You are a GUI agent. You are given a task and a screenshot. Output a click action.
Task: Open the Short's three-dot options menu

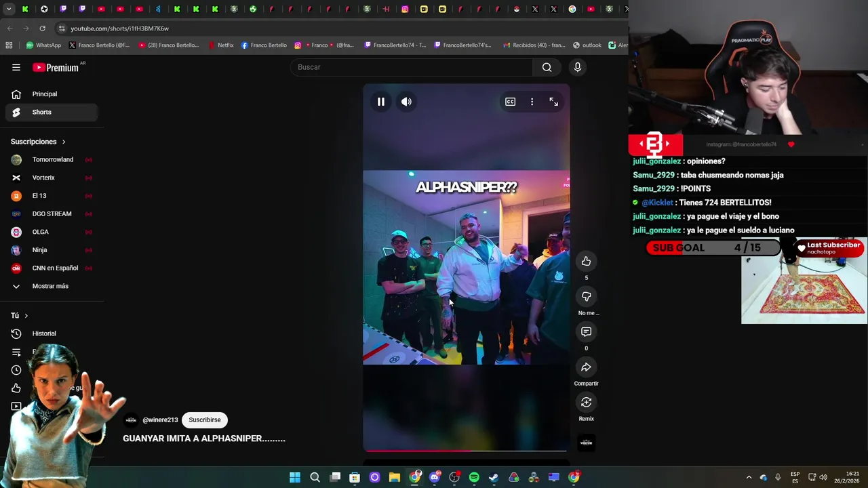532,102
